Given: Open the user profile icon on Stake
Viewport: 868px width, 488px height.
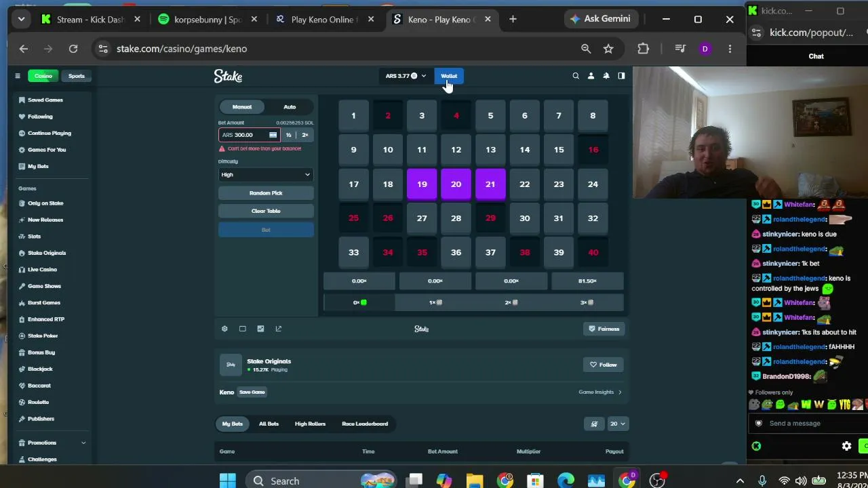Looking at the screenshot, I should (x=591, y=76).
